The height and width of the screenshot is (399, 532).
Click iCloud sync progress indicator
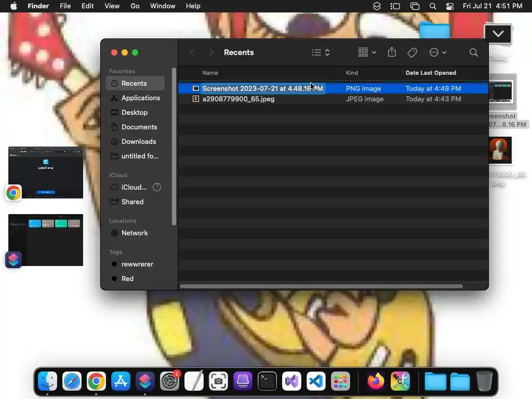tap(157, 187)
